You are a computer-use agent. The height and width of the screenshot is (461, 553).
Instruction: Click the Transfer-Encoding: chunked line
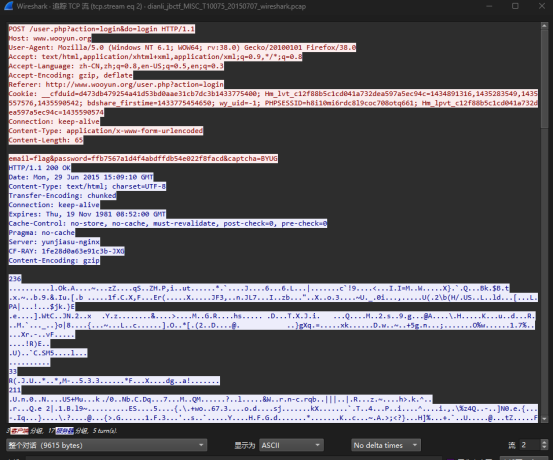click(62, 195)
